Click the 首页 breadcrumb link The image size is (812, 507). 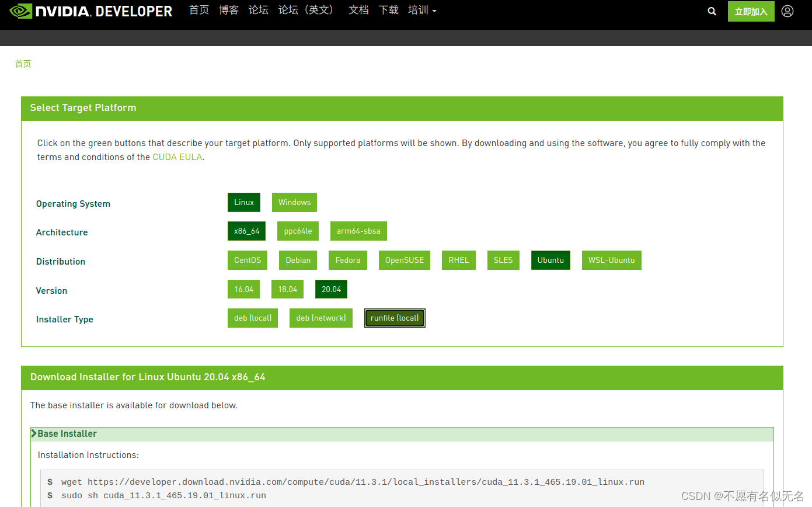pyautogui.click(x=23, y=64)
